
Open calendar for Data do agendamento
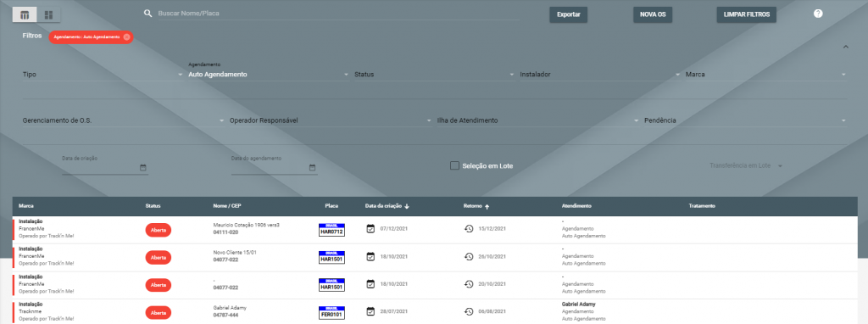click(x=312, y=168)
